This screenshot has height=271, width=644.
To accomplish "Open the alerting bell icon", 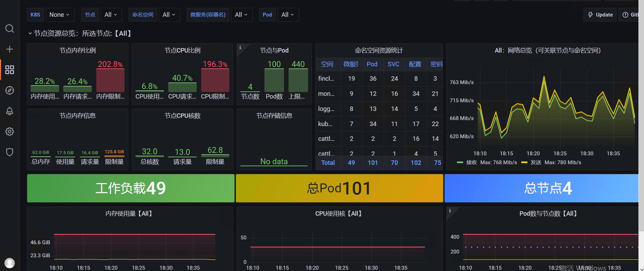I will 10,111.
